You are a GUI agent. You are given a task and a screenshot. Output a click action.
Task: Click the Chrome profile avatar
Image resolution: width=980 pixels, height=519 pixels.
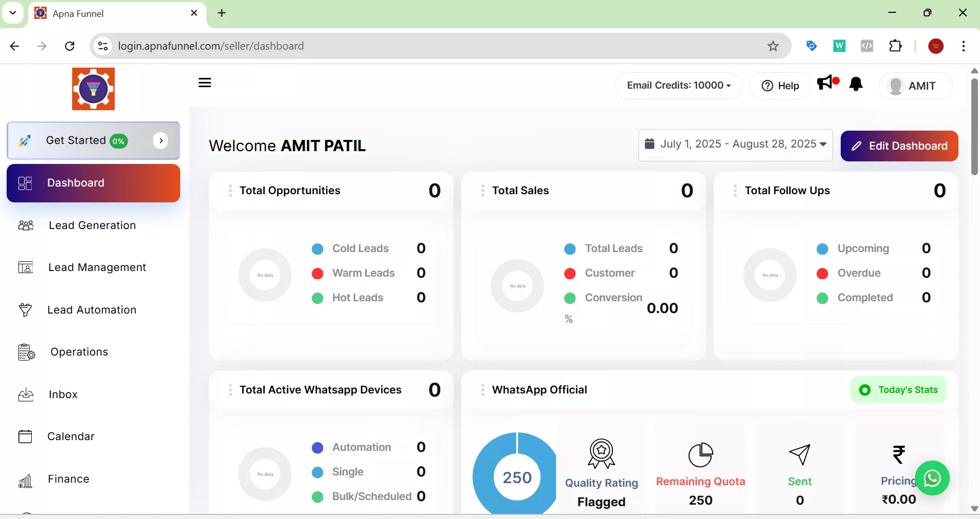coord(936,46)
